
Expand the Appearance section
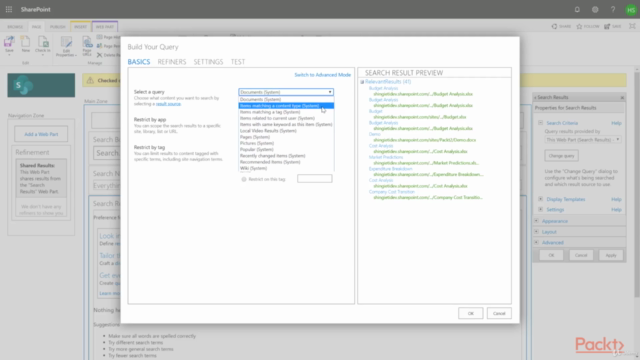[x=536, y=221]
